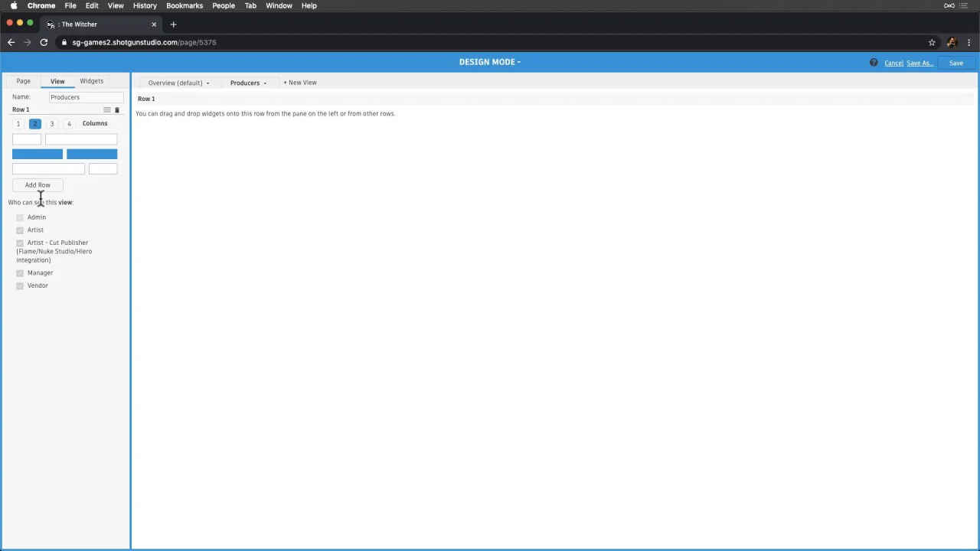Screen dimensions: 980x551
Task: Toggle the Artist permission checkbox
Action: 20,230
